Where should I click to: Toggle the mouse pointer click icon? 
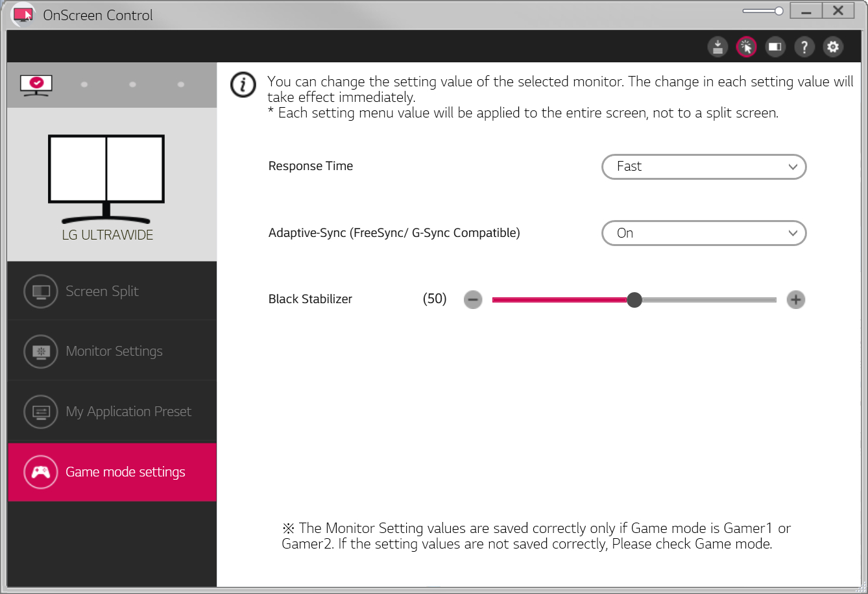point(747,47)
